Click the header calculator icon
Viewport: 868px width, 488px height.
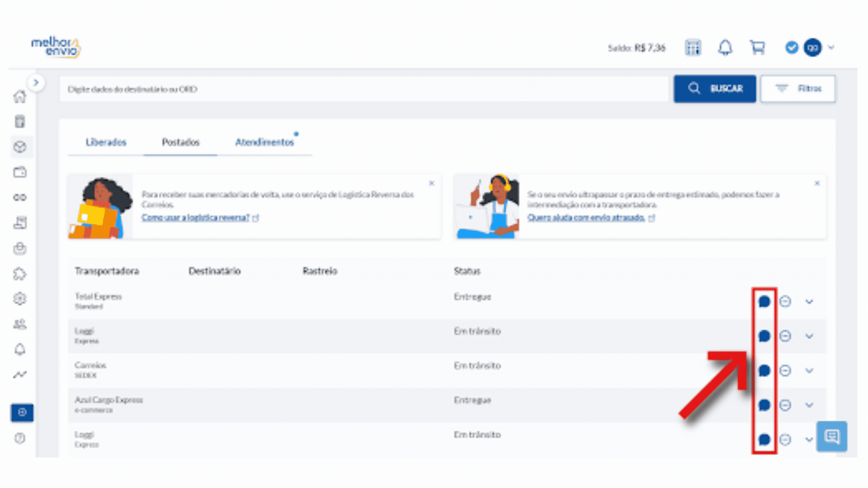click(693, 47)
